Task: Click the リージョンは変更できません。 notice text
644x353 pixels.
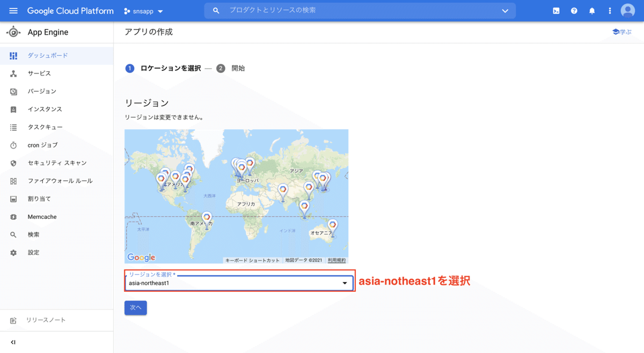Action: (164, 116)
